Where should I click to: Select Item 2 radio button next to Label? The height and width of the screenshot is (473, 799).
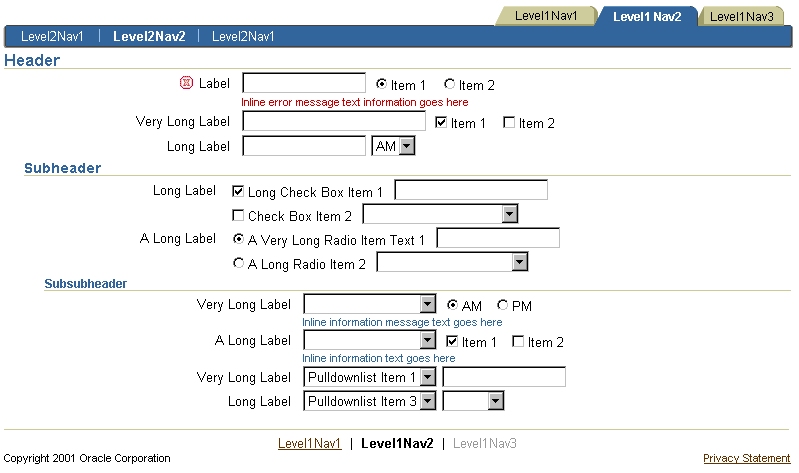pyautogui.click(x=449, y=84)
